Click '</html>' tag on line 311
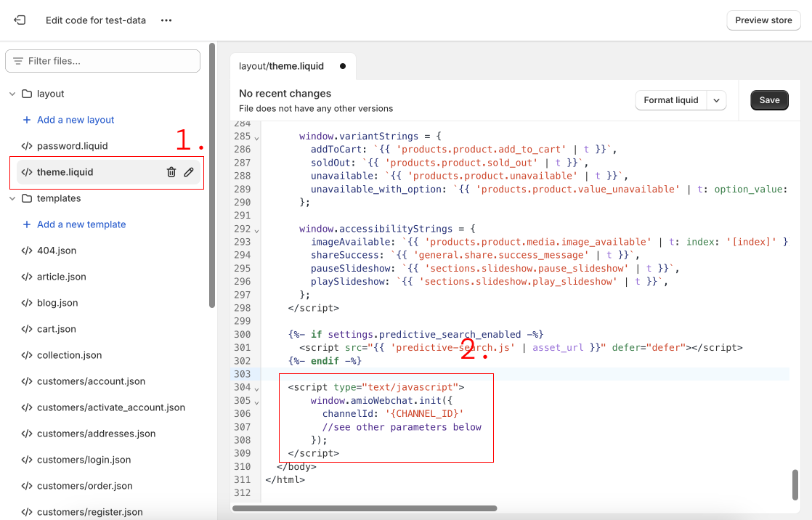The height and width of the screenshot is (520, 812). [x=285, y=479]
